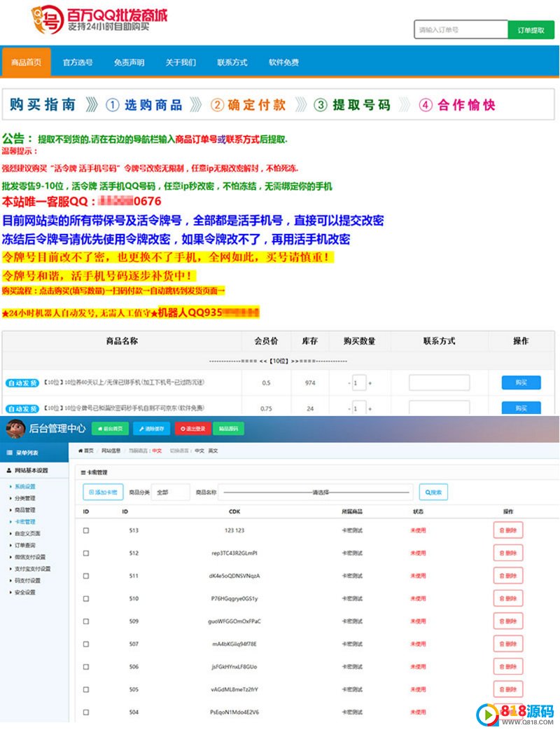Viewport: 560px width, 730px height.
Task: Open the 网站信息 breadcrumb link
Action: [111, 450]
